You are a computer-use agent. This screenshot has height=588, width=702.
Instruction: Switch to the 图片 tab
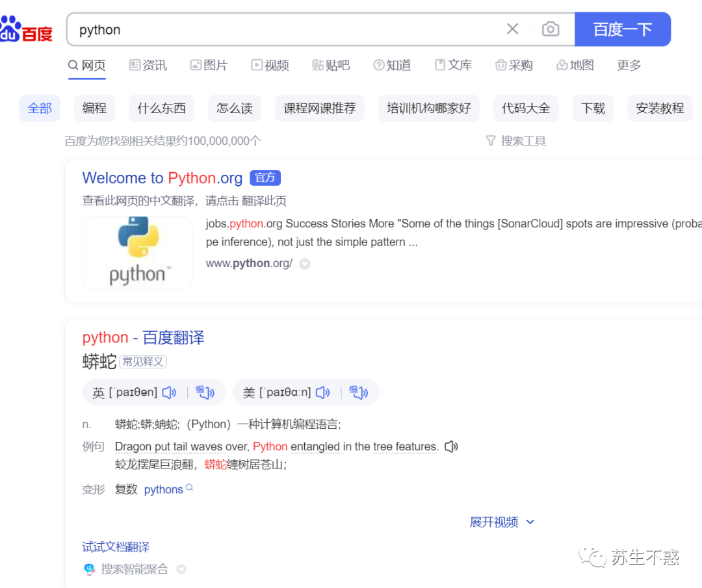point(209,66)
